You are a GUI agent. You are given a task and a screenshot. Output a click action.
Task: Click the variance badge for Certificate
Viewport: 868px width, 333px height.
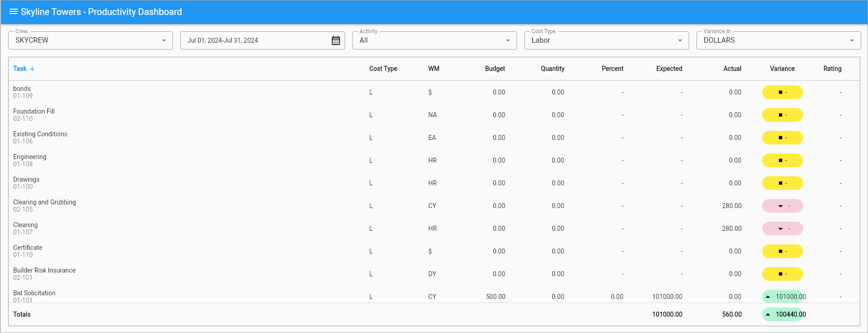[782, 251]
